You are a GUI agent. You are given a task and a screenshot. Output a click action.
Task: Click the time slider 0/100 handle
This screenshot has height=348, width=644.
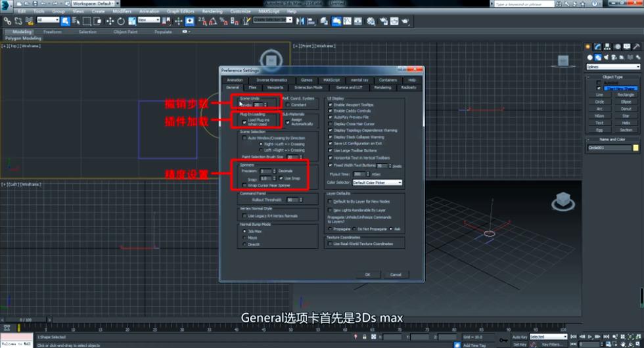pos(26,320)
